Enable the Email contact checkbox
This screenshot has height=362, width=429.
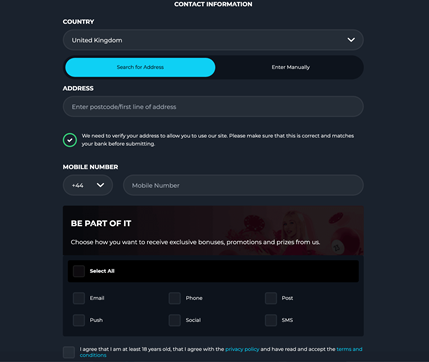point(79,298)
